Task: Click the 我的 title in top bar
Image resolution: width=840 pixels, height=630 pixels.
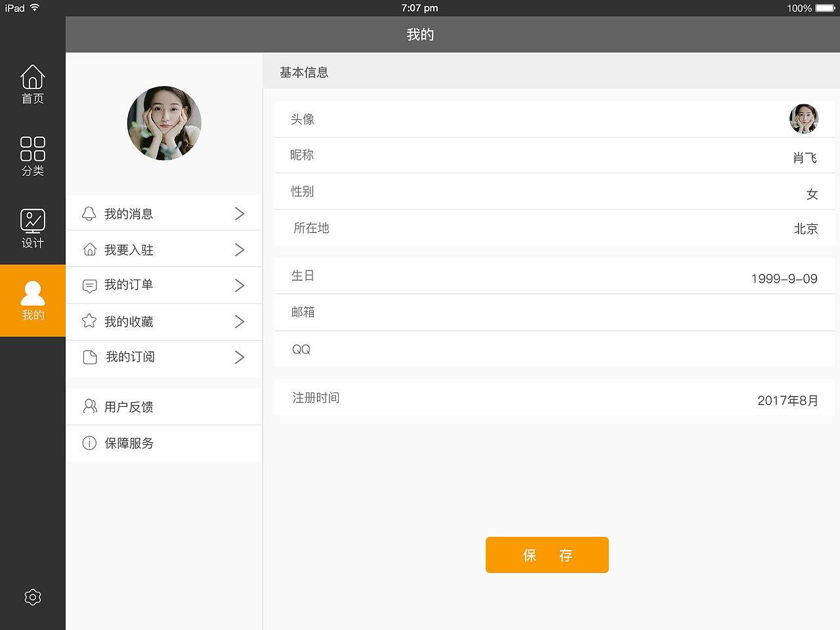Action: pyautogui.click(x=420, y=35)
